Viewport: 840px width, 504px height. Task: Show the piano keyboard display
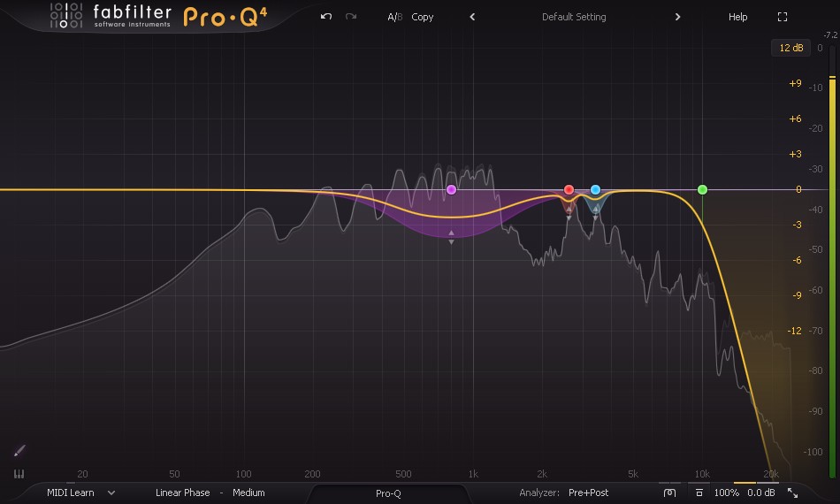click(x=19, y=474)
